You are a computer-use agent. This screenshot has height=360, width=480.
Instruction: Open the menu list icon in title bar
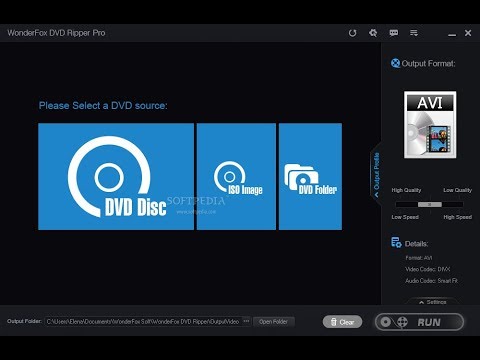(x=414, y=33)
